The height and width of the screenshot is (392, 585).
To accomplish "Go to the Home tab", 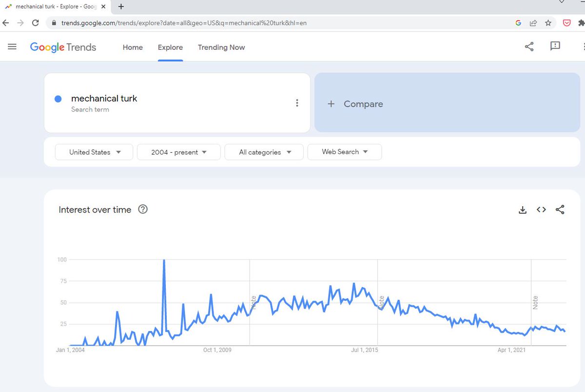I will pos(133,47).
